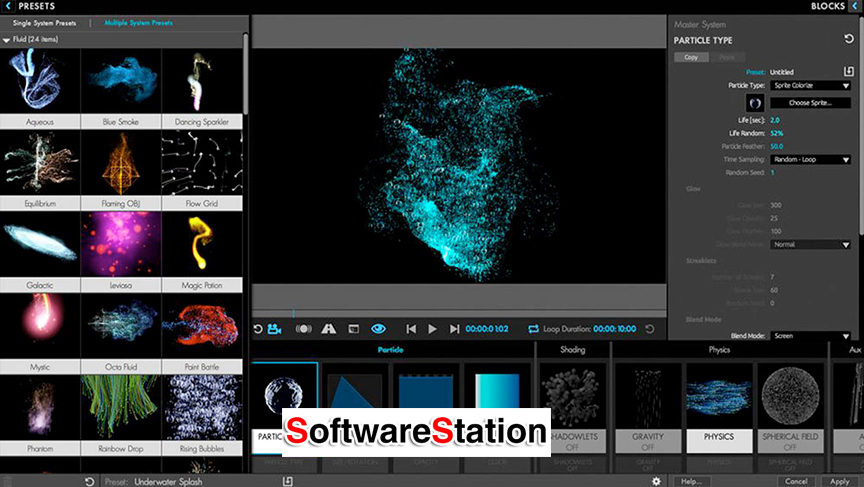Viewport: 864px width, 487px height.
Task: Collapse the Presets panel back arrow
Action: (x=8, y=6)
